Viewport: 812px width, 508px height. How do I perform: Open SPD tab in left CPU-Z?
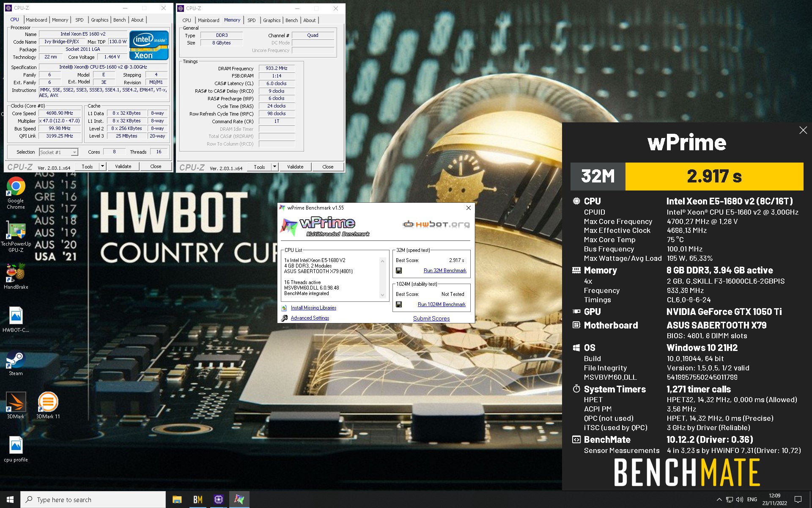pos(80,20)
